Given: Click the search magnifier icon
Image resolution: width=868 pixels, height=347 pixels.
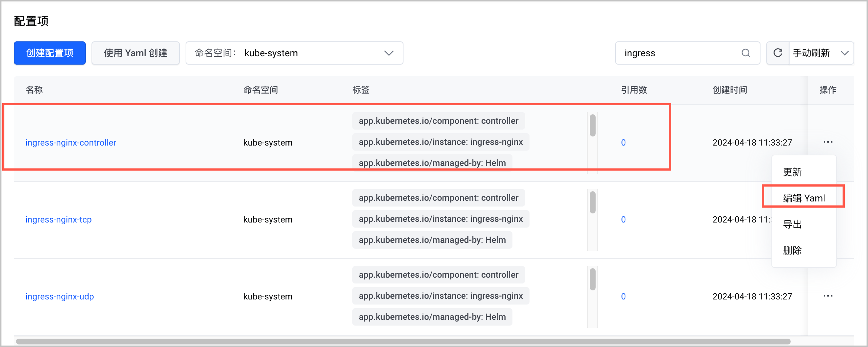Looking at the screenshot, I should pos(746,53).
